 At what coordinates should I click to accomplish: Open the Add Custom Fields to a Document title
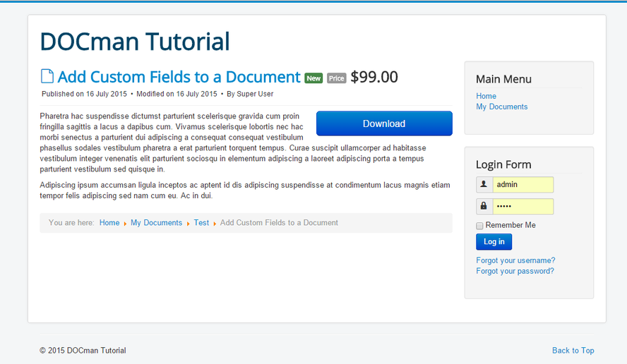pos(179,77)
